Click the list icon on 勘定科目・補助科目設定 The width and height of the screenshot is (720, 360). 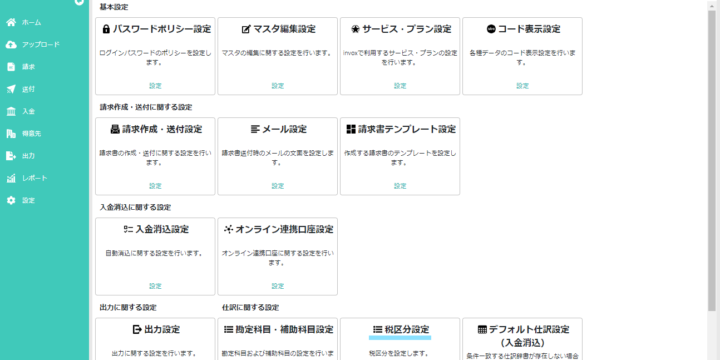[x=228, y=329]
